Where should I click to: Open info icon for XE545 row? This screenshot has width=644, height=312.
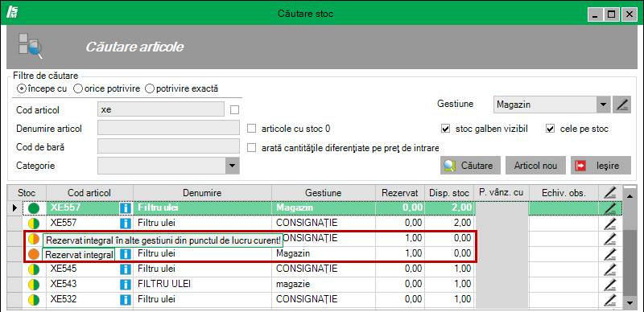(125, 269)
